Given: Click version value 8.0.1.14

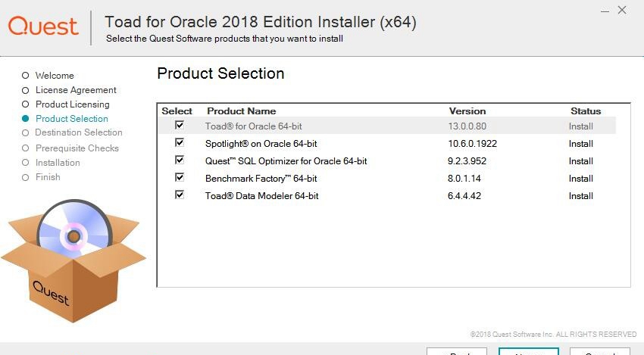Looking at the screenshot, I should click(464, 179).
